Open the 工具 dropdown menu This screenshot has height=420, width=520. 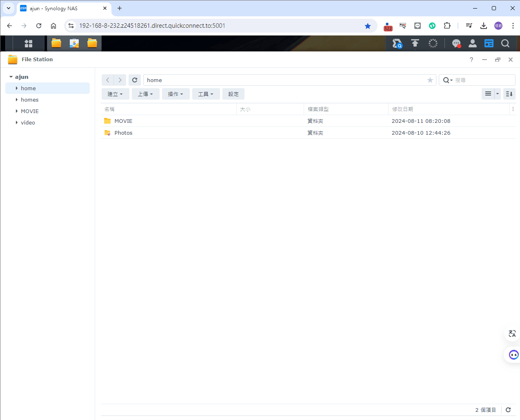(x=206, y=94)
